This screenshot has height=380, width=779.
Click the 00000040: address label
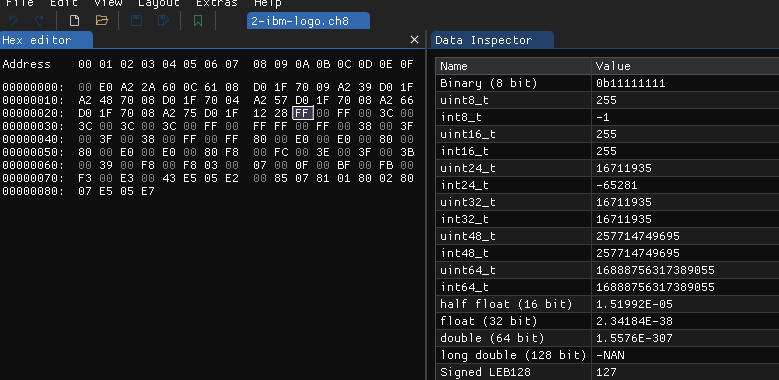(33, 139)
